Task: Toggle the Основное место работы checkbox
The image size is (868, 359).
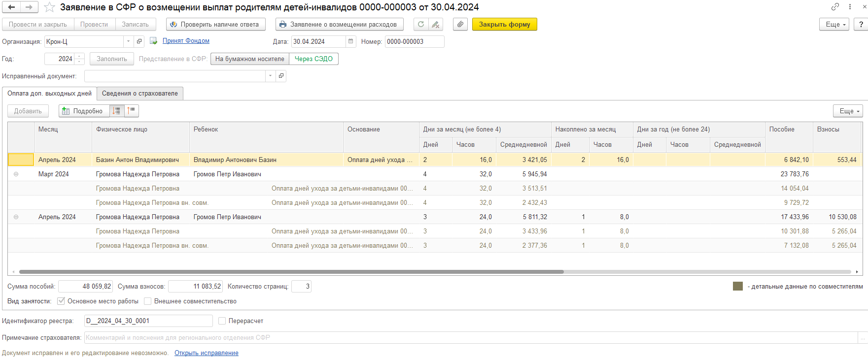Action: coord(61,301)
